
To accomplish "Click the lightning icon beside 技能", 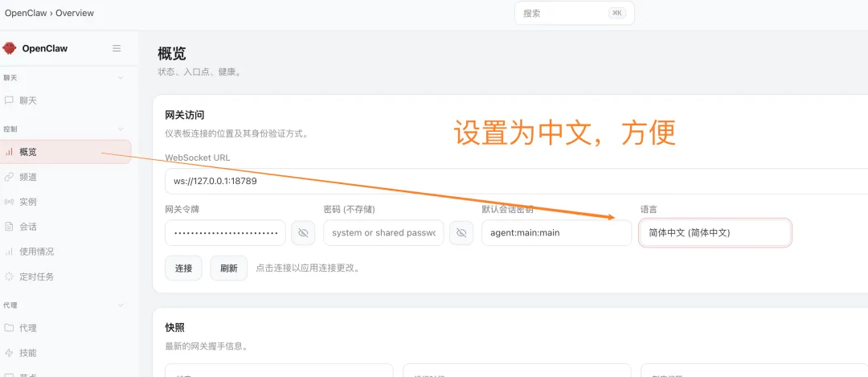I will pos(9,353).
